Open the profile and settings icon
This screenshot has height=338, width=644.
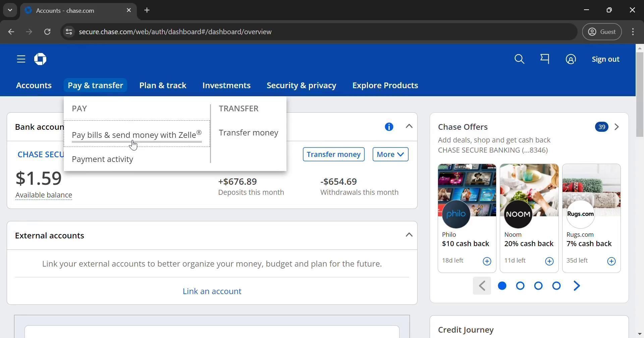[571, 59]
